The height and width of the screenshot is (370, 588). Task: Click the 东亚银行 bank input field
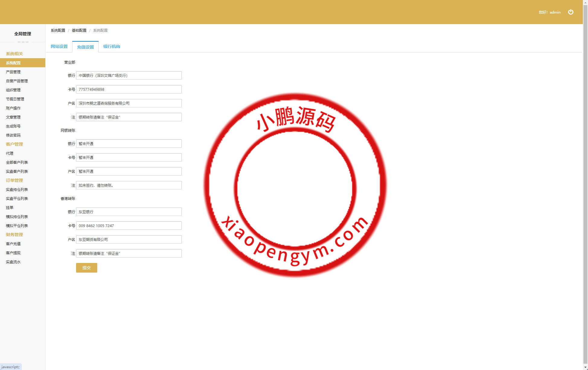129,212
